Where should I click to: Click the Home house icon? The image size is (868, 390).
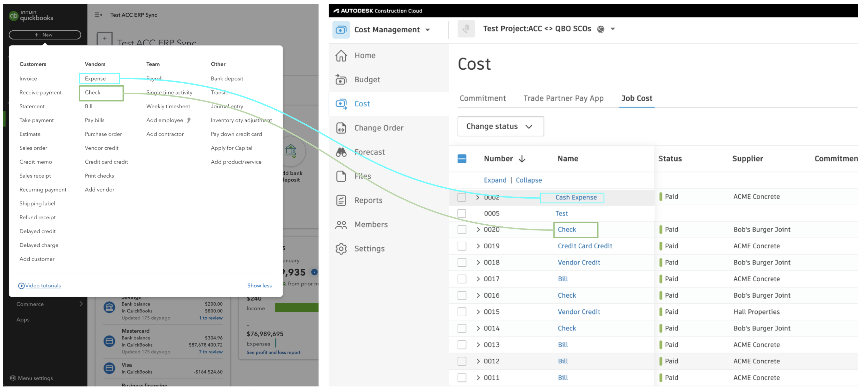coord(341,56)
